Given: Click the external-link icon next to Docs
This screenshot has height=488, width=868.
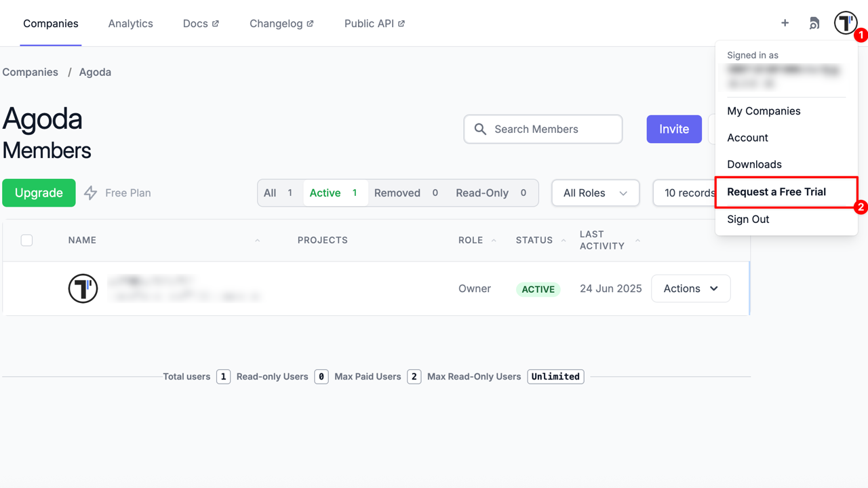Looking at the screenshot, I should (216, 22).
